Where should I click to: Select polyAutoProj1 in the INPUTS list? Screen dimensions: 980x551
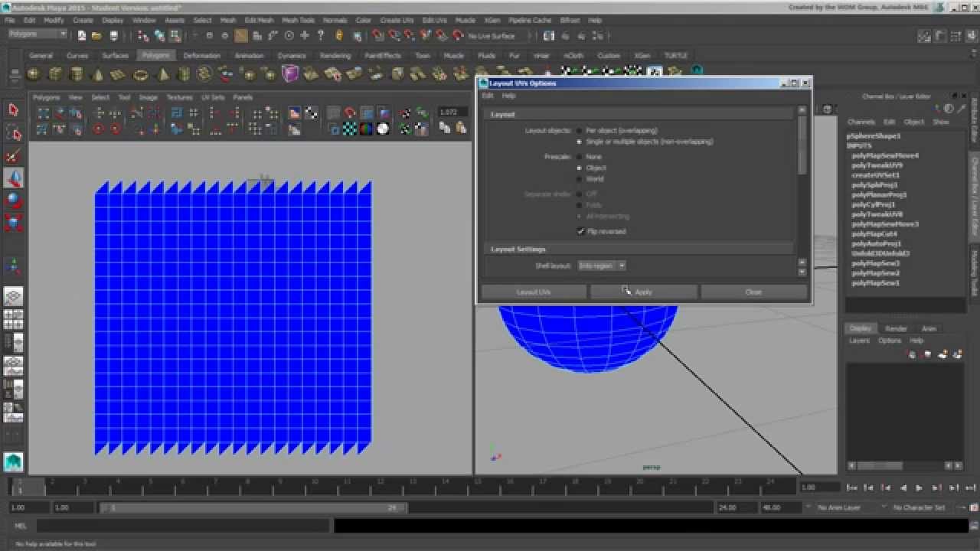click(877, 243)
